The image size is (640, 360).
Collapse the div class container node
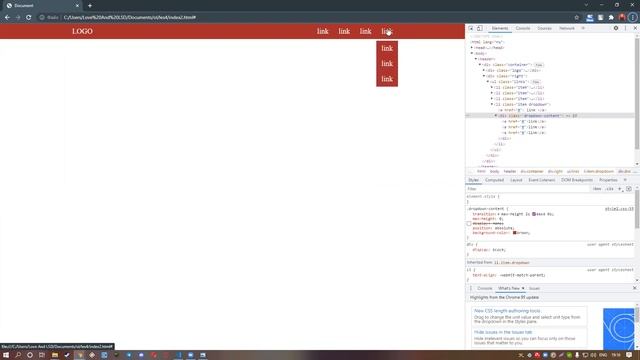pos(480,65)
